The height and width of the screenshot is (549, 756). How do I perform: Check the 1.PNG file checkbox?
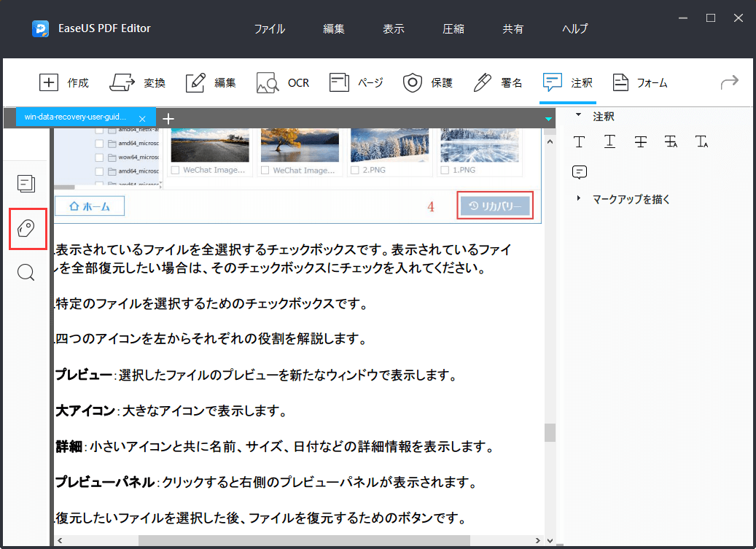(443, 170)
